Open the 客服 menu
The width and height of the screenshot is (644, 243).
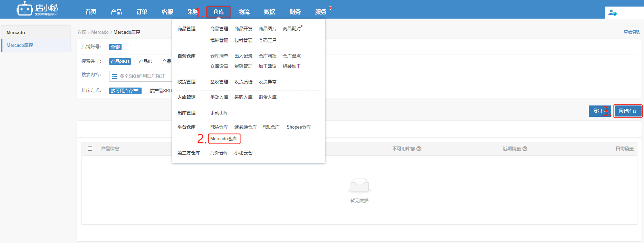pos(167,12)
